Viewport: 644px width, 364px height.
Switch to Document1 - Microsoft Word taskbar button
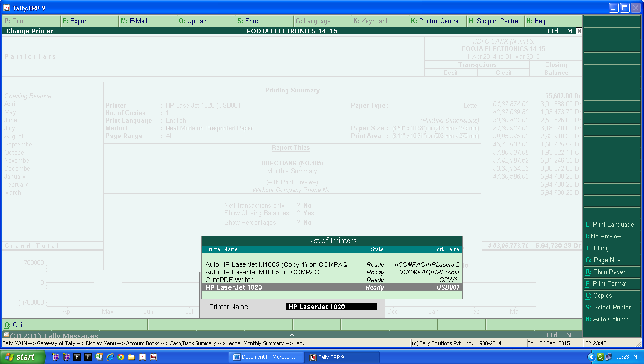(x=267, y=357)
